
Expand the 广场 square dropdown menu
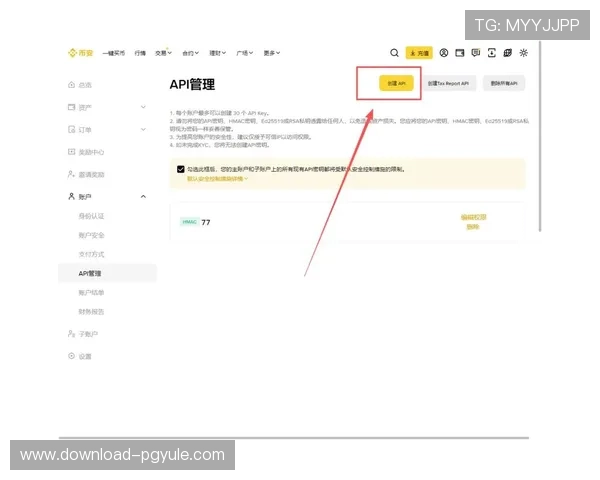(245, 53)
